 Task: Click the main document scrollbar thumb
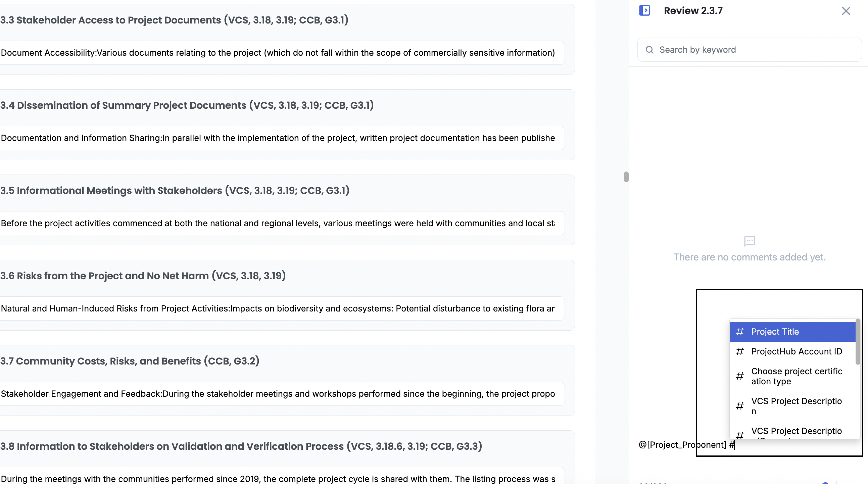(x=626, y=177)
